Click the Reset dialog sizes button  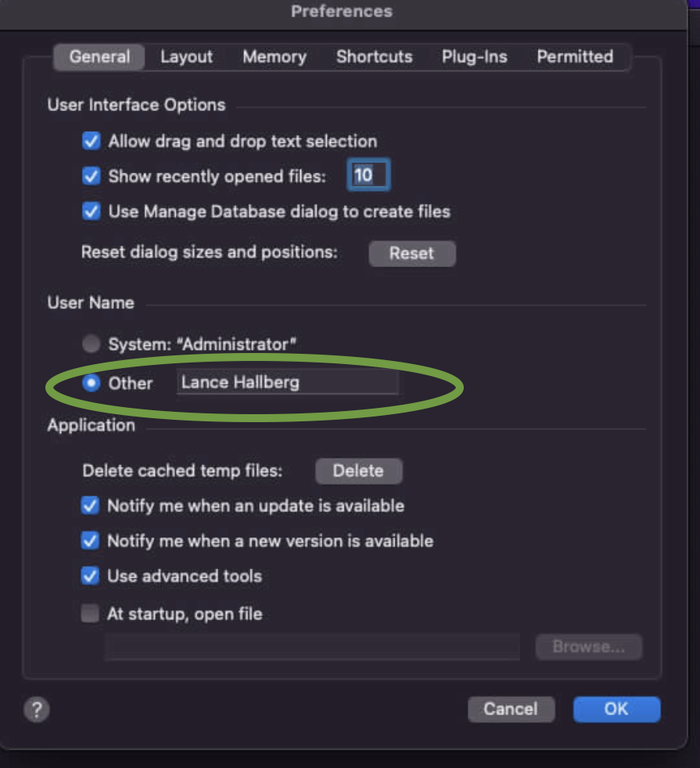click(412, 254)
